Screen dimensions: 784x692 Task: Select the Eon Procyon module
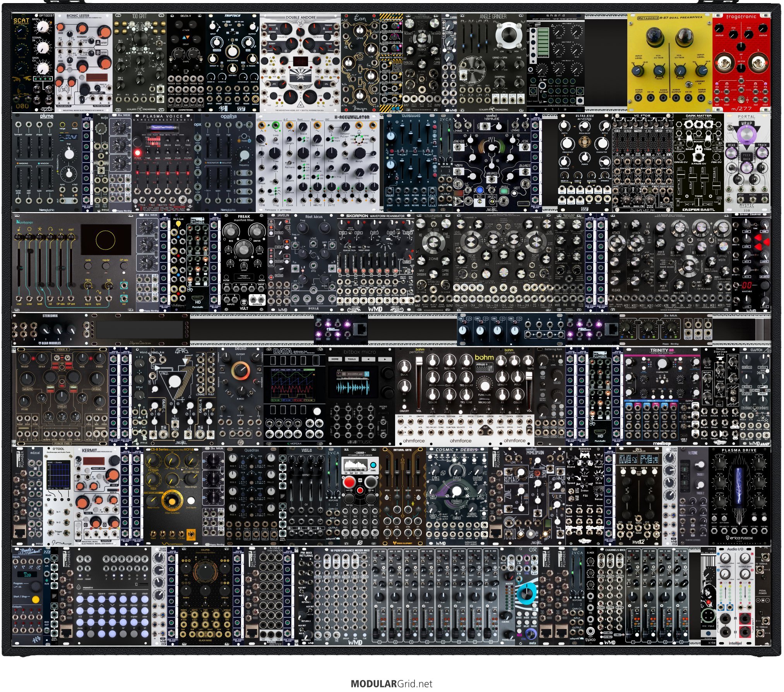click(360, 63)
